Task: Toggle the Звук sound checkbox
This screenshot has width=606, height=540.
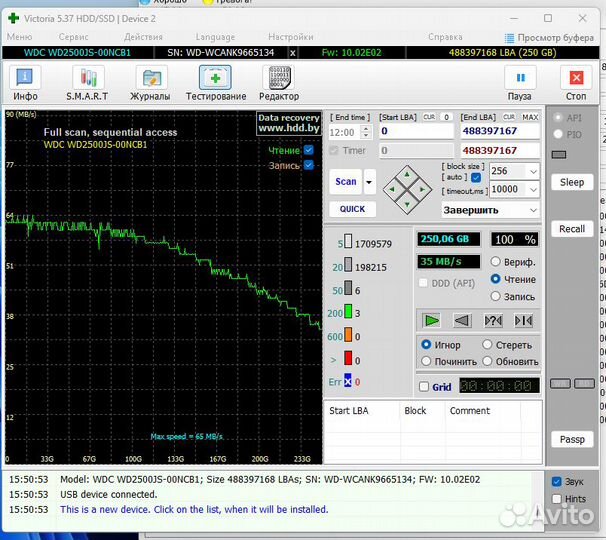Action: pyautogui.click(x=557, y=481)
